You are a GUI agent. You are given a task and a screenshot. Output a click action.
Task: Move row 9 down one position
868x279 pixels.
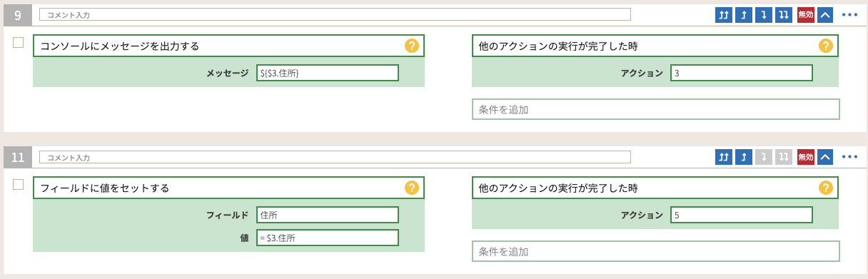pyautogui.click(x=764, y=14)
